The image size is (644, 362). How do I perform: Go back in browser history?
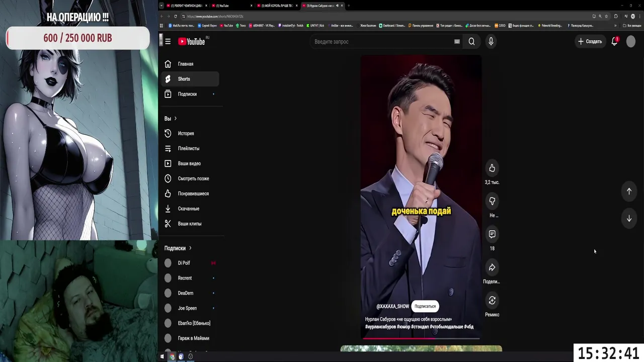[x=162, y=16]
